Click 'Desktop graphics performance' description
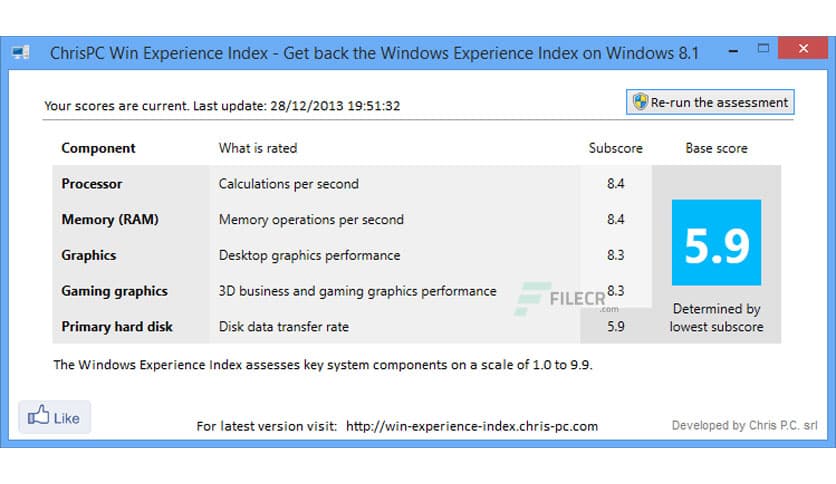The image size is (836, 484). [x=309, y=255]
